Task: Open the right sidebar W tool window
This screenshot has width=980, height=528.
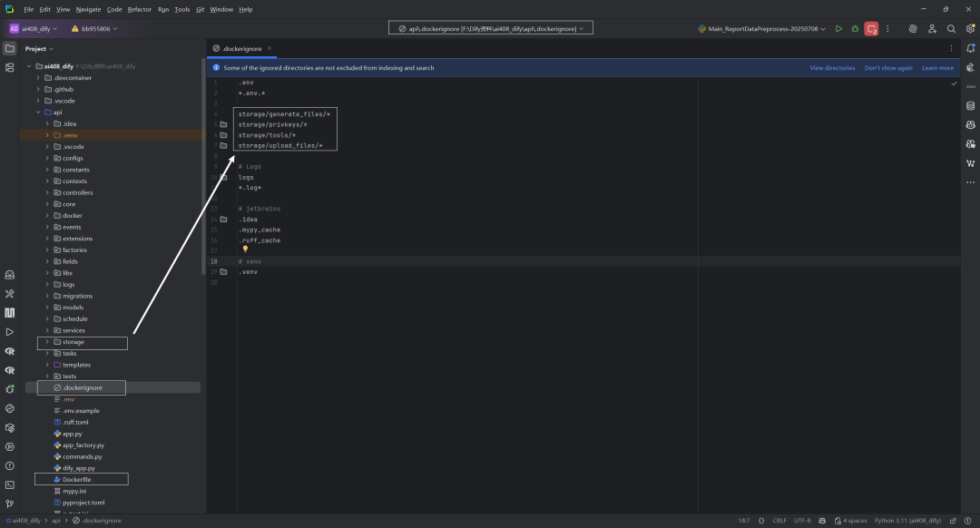Action: point(970,163)
